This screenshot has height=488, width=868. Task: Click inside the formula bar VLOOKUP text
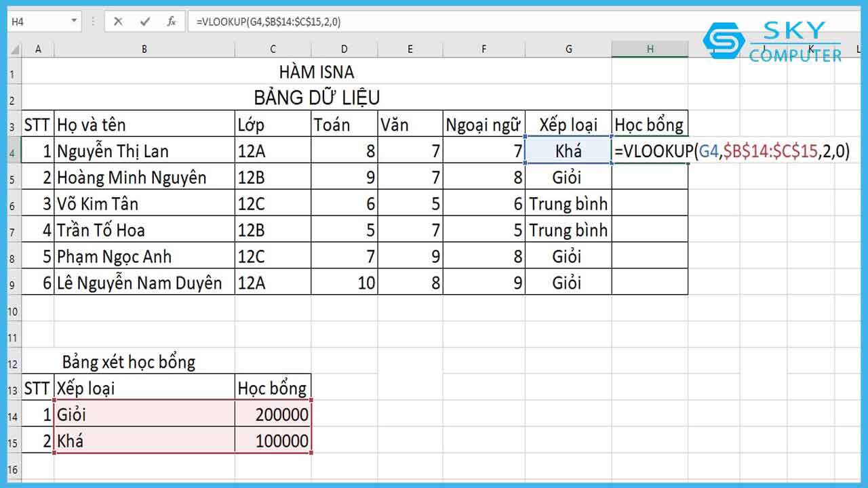(269, 22)
